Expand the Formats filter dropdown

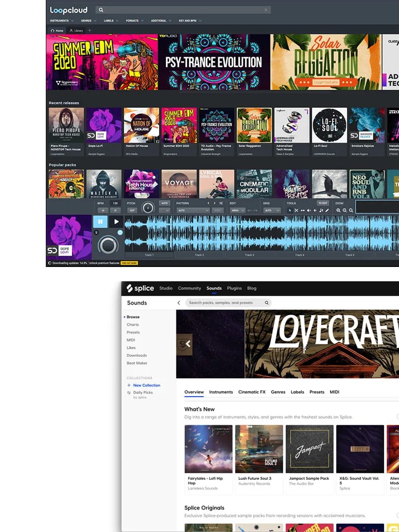click(x=134, y=21)
